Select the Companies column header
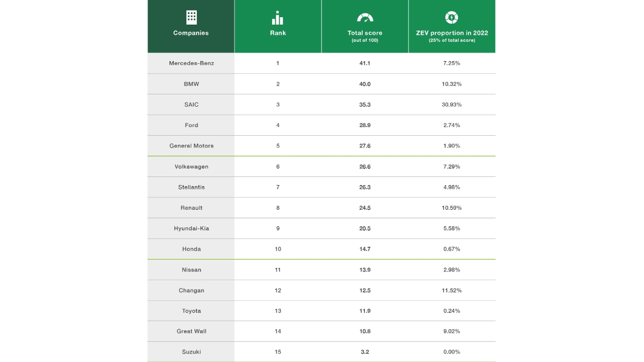This screenshot has width=644, height=362. [191, 33]
